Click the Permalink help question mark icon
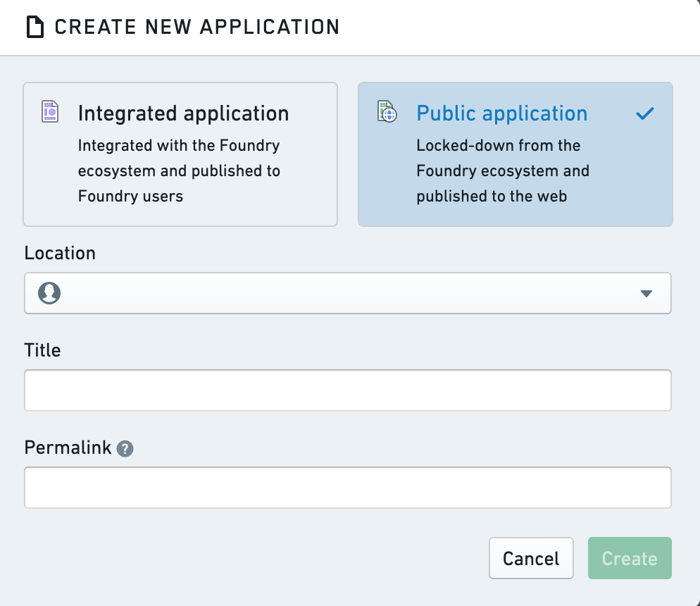 [125, 448]
